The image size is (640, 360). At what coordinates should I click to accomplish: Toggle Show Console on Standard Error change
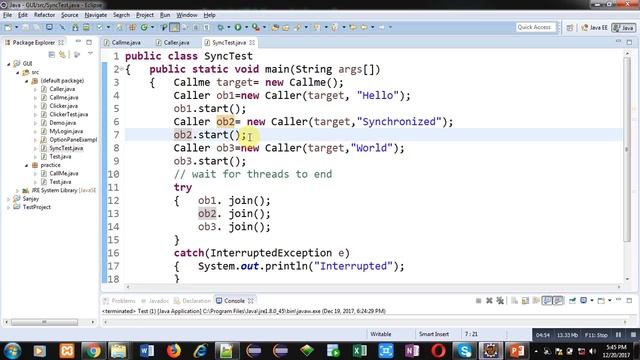tap(558, 301)
